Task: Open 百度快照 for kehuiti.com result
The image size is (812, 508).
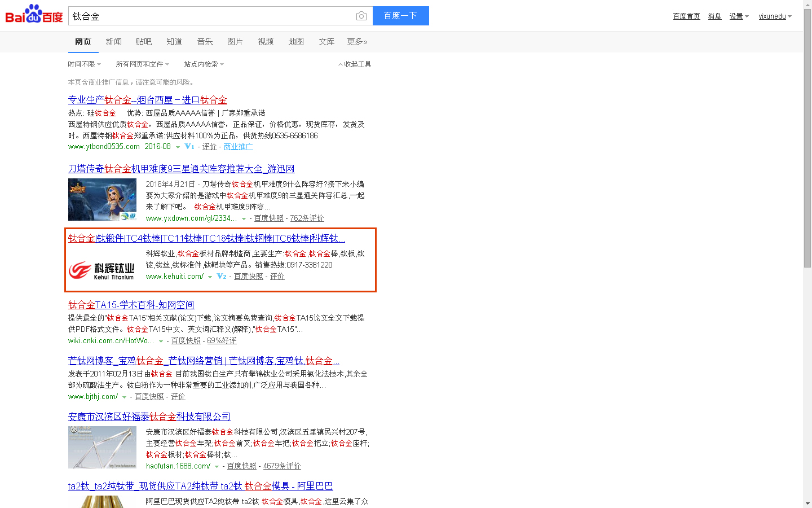Action: point(248,277)
